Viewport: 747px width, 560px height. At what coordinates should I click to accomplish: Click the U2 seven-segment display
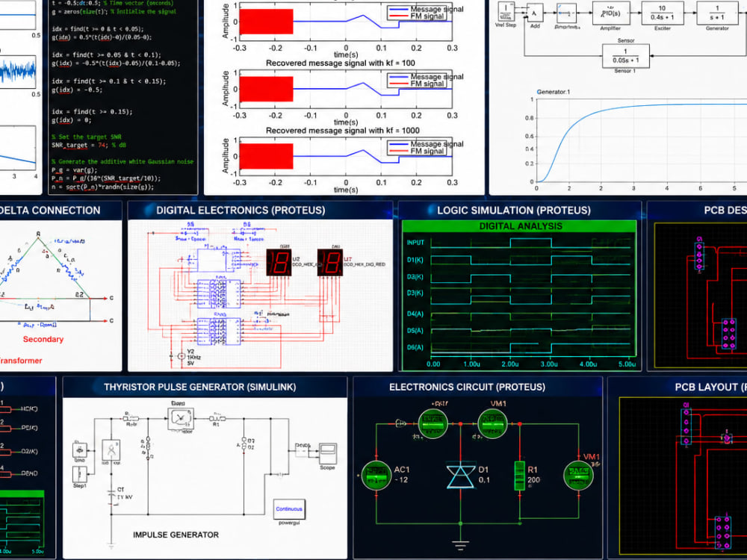coord(279,262)
